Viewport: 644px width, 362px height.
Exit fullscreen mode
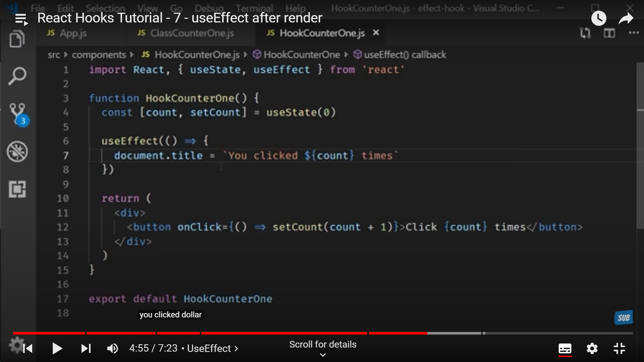click(x=619, y=349)
